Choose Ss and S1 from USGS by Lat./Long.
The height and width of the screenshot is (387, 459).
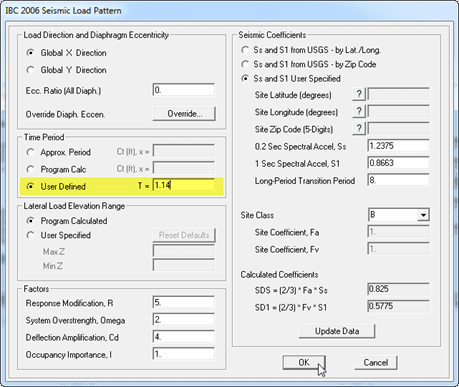(x=245, y=50)
